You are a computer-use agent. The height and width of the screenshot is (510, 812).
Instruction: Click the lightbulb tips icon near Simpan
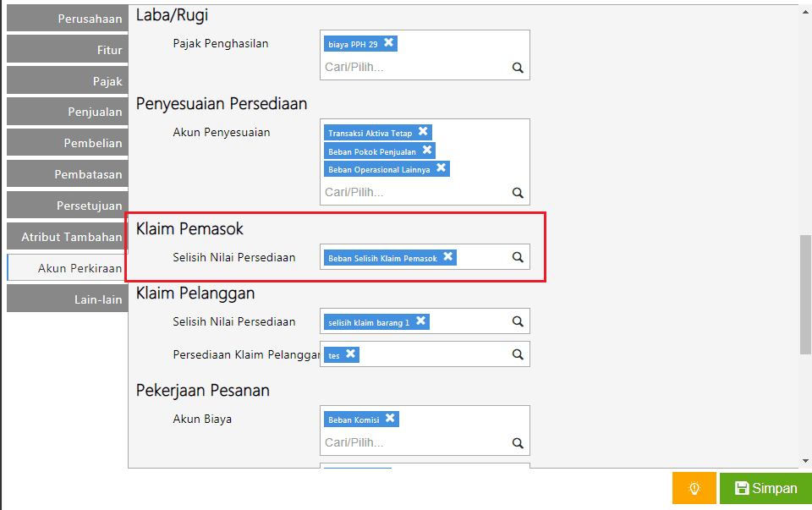pyautogui.click(x=694, y=488)
